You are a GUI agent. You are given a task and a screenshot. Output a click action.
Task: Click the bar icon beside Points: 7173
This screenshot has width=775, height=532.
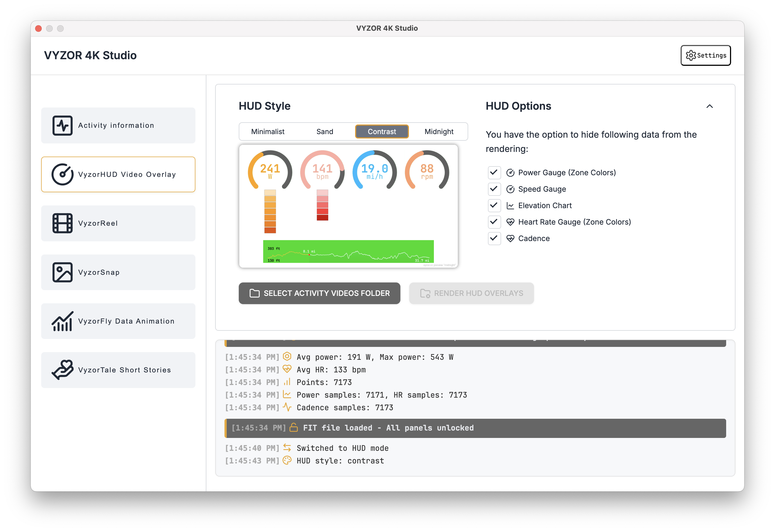pyautogui.click(x=287, y=382)
